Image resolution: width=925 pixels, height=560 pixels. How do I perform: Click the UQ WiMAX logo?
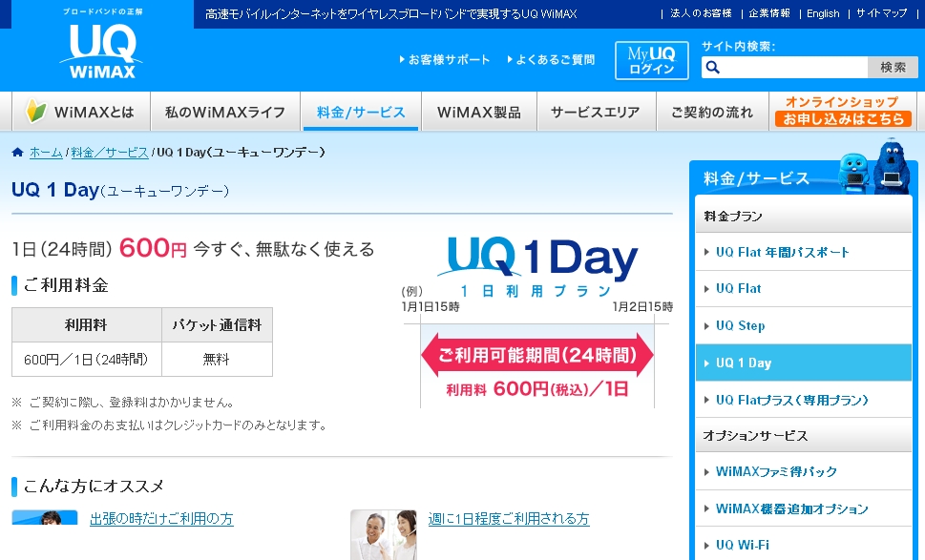click(101, 51)
